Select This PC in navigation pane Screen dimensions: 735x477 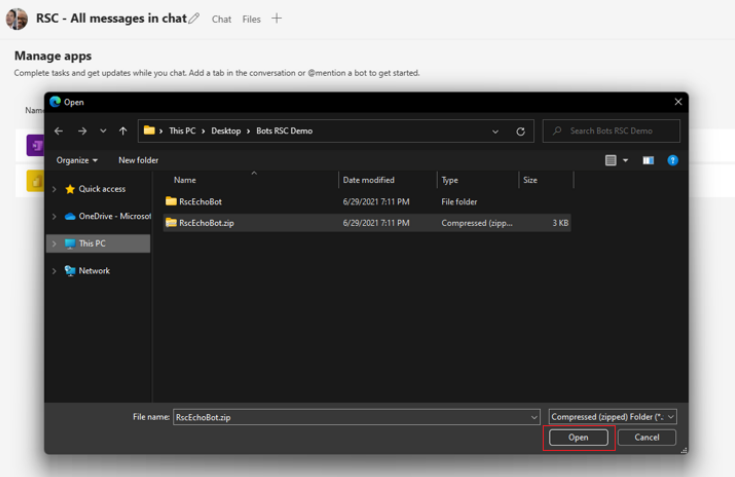pos(92,243)
